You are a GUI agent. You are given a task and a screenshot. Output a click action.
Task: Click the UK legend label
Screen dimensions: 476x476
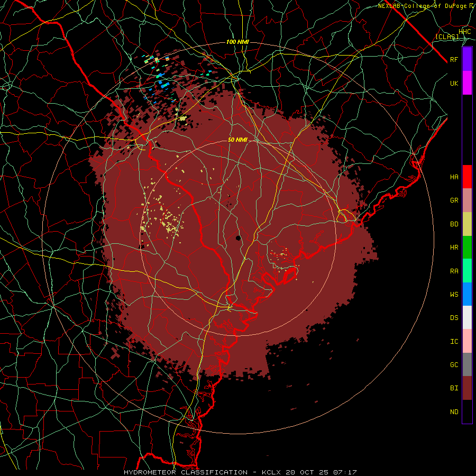454,83
